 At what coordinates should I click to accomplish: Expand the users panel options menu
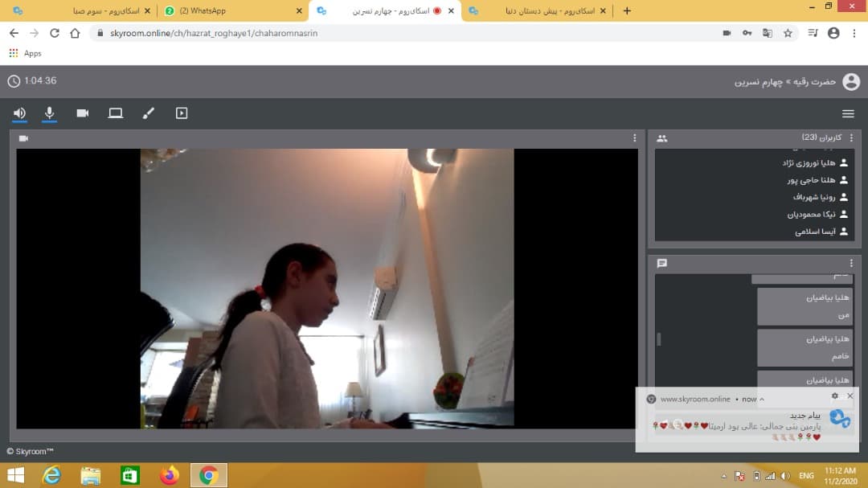(x=851, y=138)
